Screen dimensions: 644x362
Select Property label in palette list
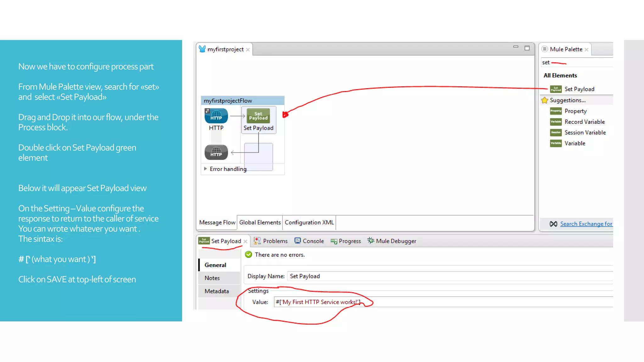coord(575,111)
